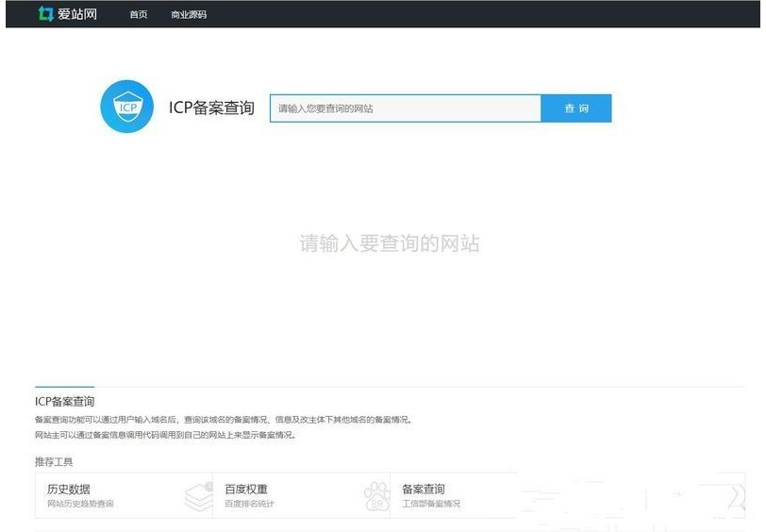Viewport: 766px width, 532px height.
Task: Click the 查询 search button
Action: 576,108
